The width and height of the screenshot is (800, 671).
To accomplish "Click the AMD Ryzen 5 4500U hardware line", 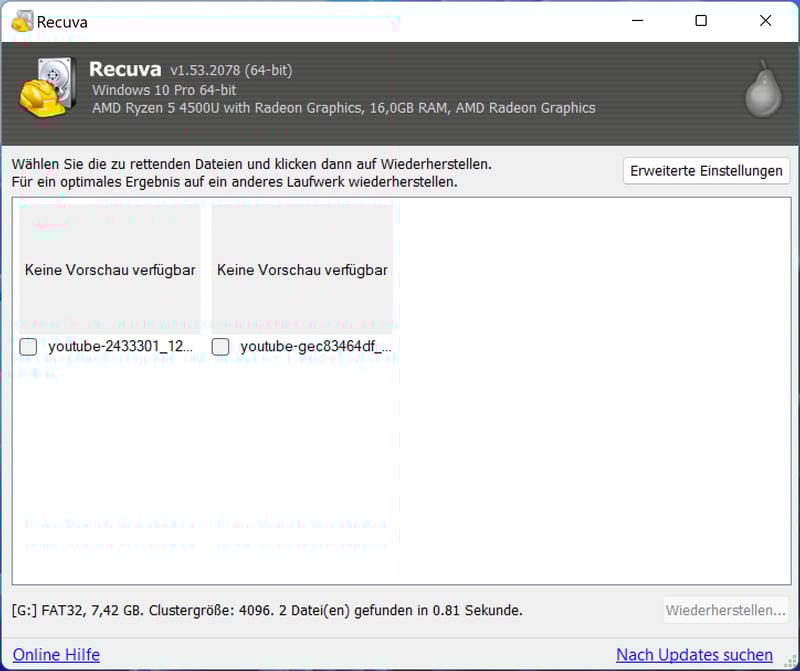I will pyautogui.click(x=343, y=108).
